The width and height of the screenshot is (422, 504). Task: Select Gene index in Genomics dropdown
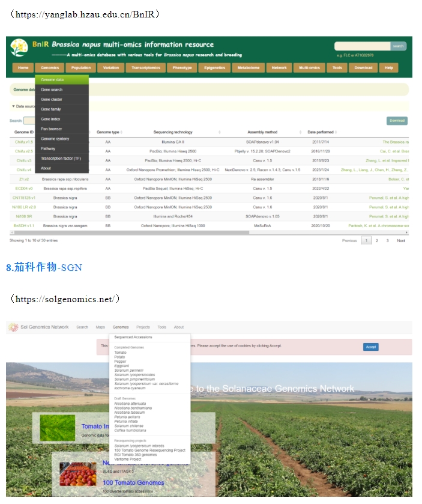pyautogui.click(x=62, y=120)
